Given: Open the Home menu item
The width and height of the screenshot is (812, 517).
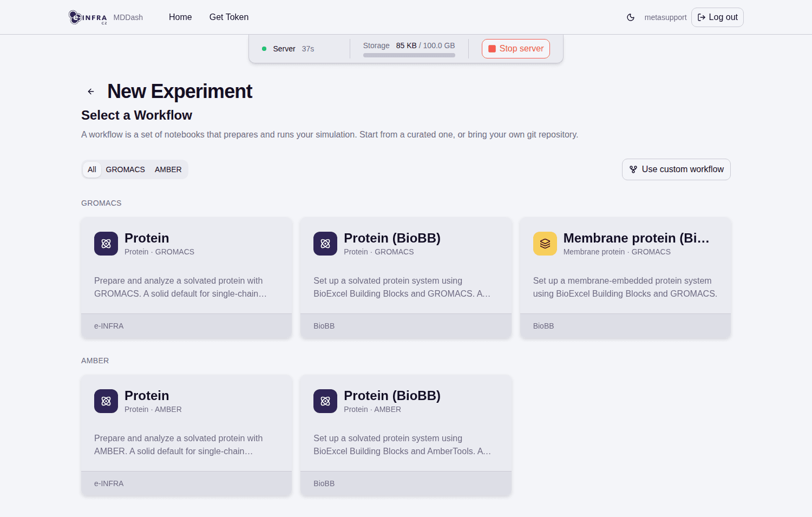Looking at the screenshot, I should click(180, 17).
